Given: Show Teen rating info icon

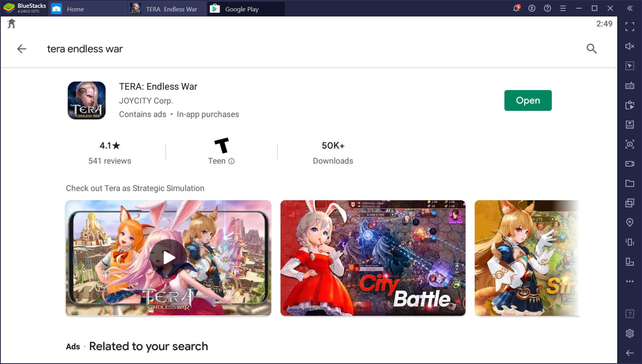Looking at the screenshot, I should pos(232,161).
